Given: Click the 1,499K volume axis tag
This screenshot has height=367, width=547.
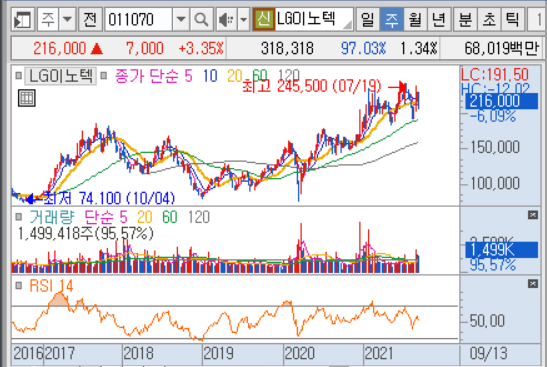Looking at the screenshot, I should click(502, 250).
